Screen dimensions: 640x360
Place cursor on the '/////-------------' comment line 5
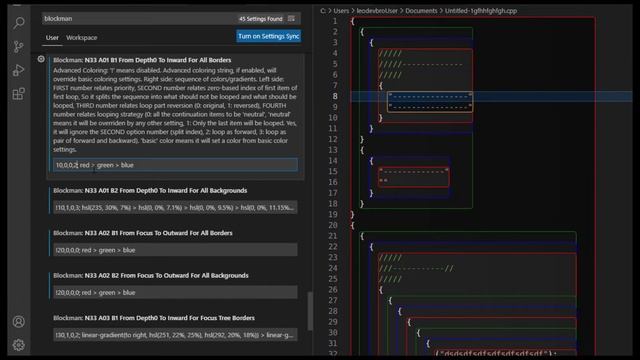(x=420, y=64)
